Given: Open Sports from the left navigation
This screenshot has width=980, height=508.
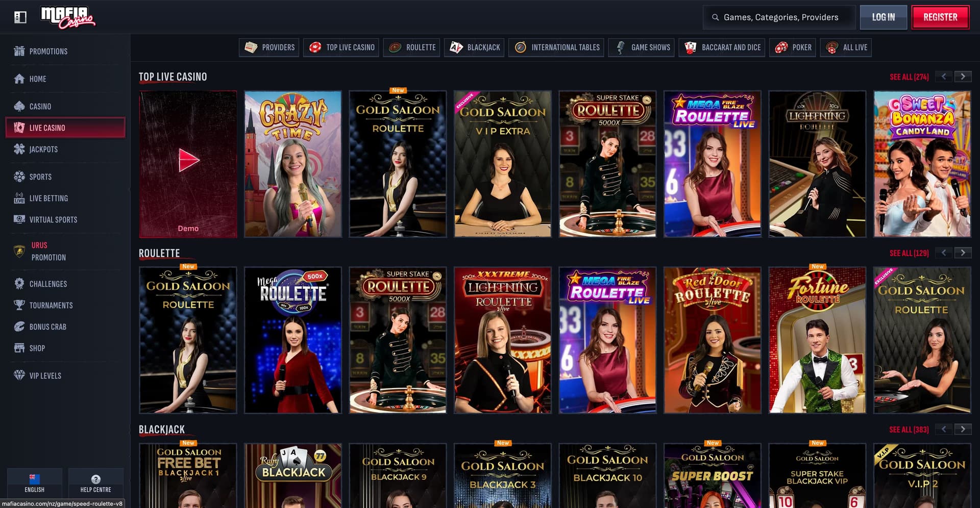Looking at the screenshot, I should tap(19, 176).
